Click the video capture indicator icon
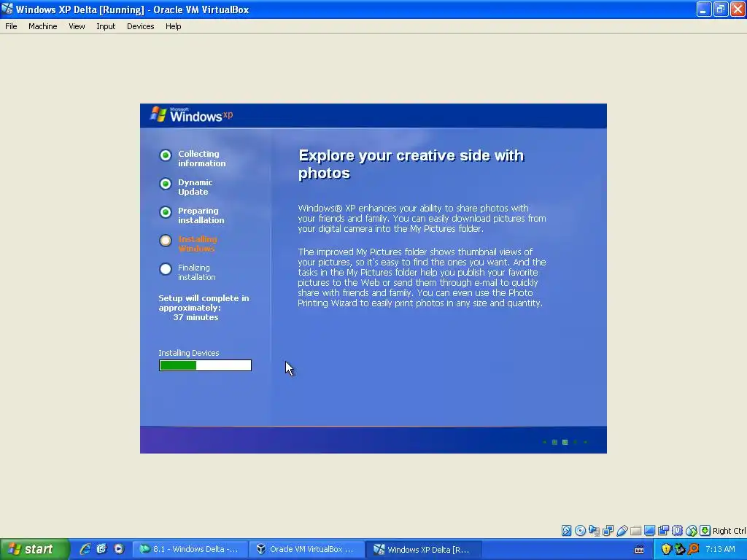Image resolution: width=747 pixels, height=560 pixels. tap(663, 531)
